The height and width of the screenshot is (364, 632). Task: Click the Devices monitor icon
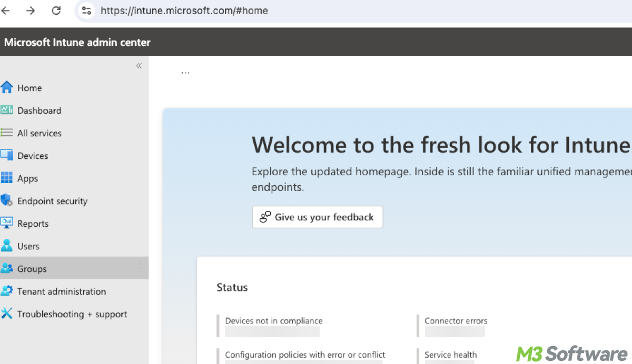coord(7,155)
